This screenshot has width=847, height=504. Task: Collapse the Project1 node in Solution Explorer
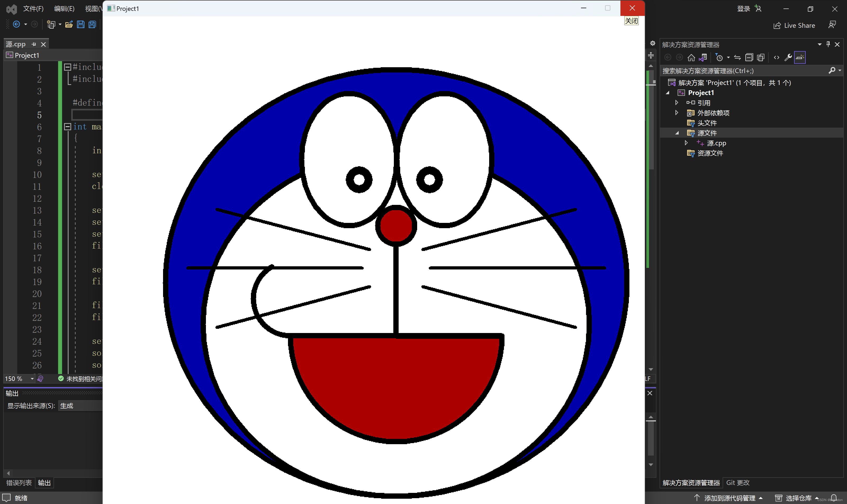668,93
